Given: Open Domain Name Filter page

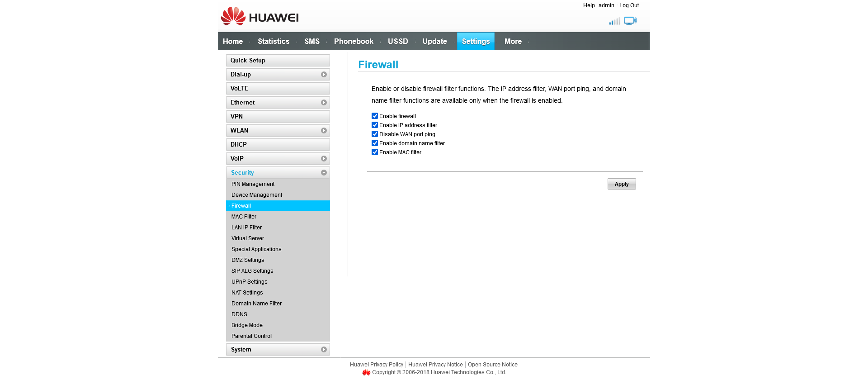Looking at the screenshot, I should click(x=278, y=304).
